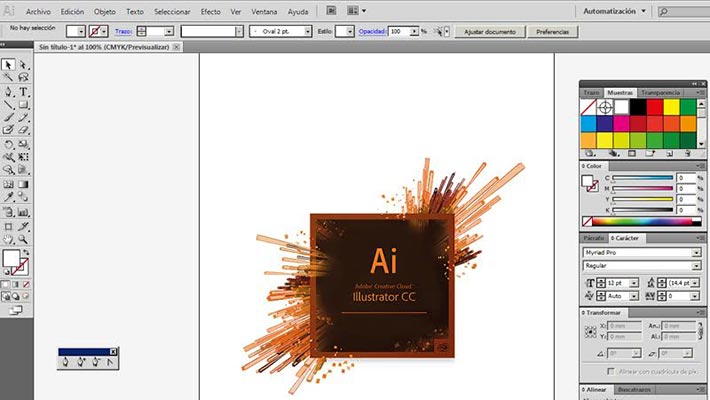This screenshot has height=400, width=710.
Task: Open the Auto kerning dropdown
Action: [634, 296]
